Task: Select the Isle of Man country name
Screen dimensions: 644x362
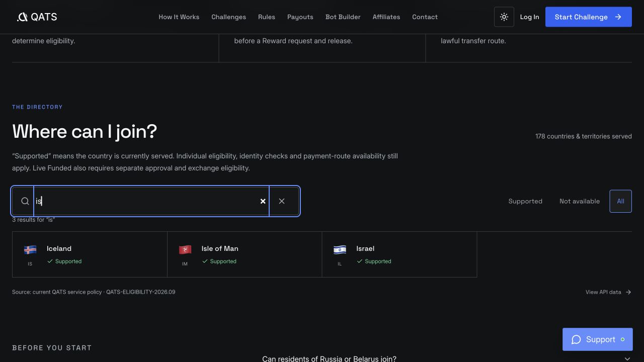Action: coord(220,248)
